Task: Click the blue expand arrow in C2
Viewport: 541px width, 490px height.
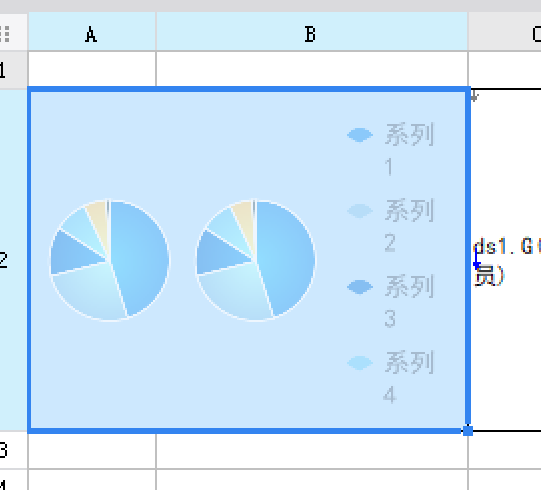Action: point(477,258)
